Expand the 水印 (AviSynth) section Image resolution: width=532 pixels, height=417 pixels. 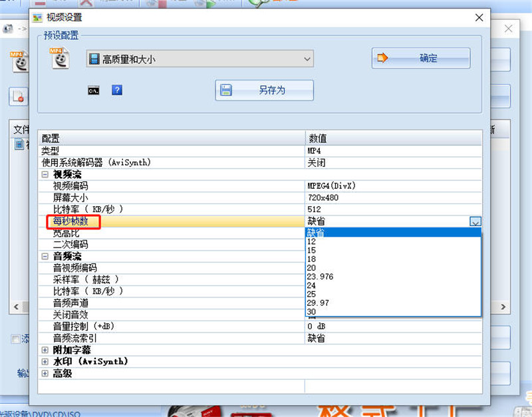(45, 362)
